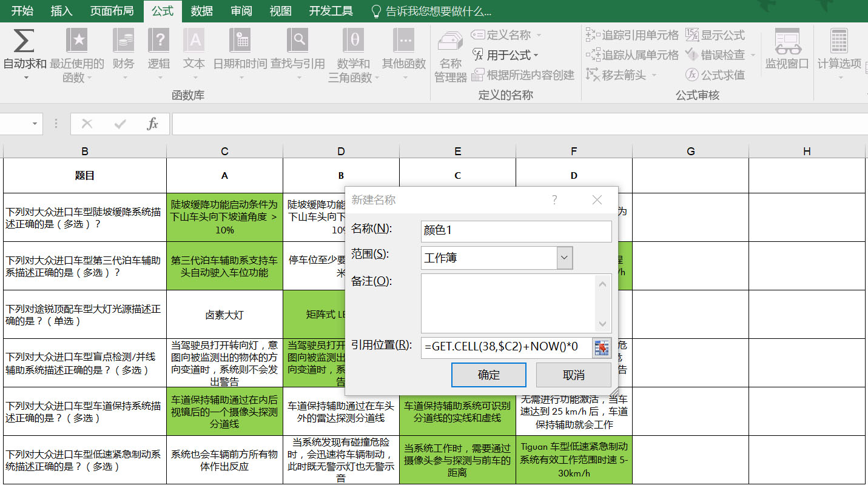Image resolution: width=868 pixels, height=488 pixels.
Task: Open the Name Manager (名称管理器)
Action: coord(450,58)
